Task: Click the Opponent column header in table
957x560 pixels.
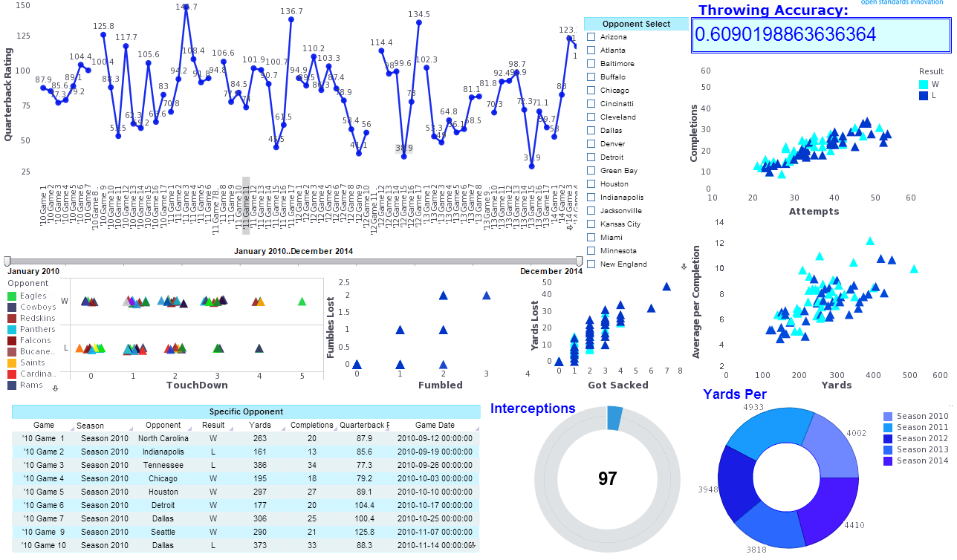Action: coord(163,426)
